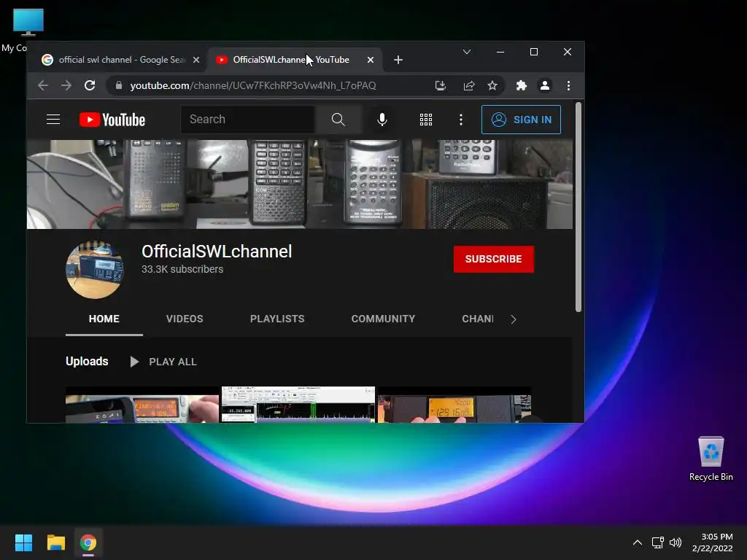Viewport: 747px width, 560px height.
Task: Open YouTube hamburger guide menu
Action: pyautogui.click(x=53, y=120)
